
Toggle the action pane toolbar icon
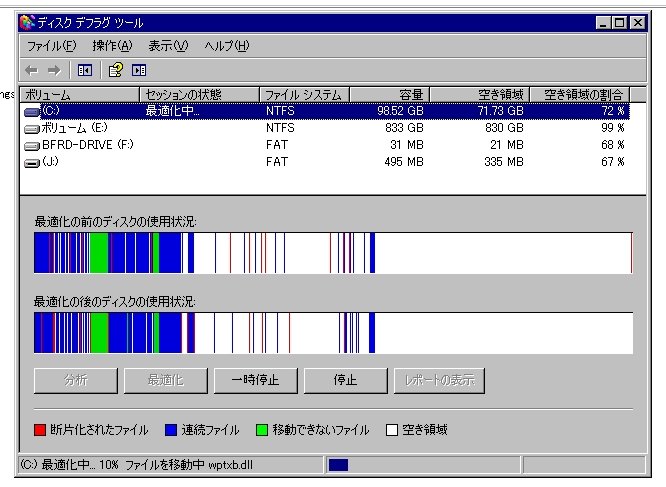click(x=139, y=70)
